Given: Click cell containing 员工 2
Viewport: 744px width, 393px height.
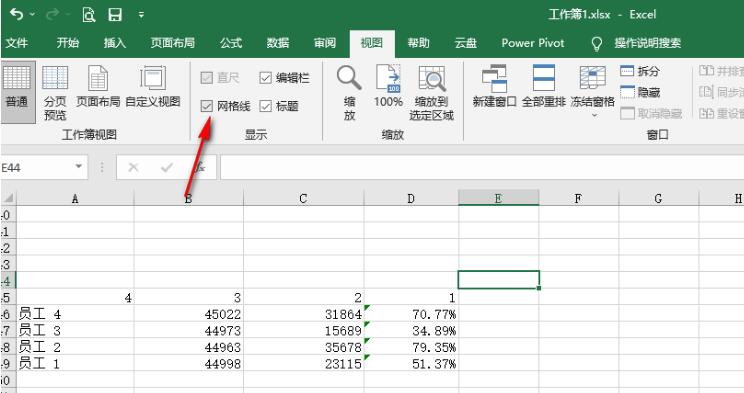Looking at the screenshot, I should click(x=75, y=347).
